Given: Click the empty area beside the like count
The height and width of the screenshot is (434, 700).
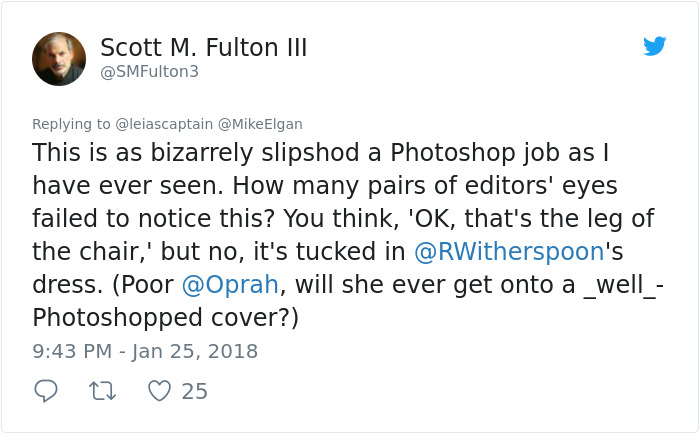Looking at the screenshot, I should (x=446, y=391).
